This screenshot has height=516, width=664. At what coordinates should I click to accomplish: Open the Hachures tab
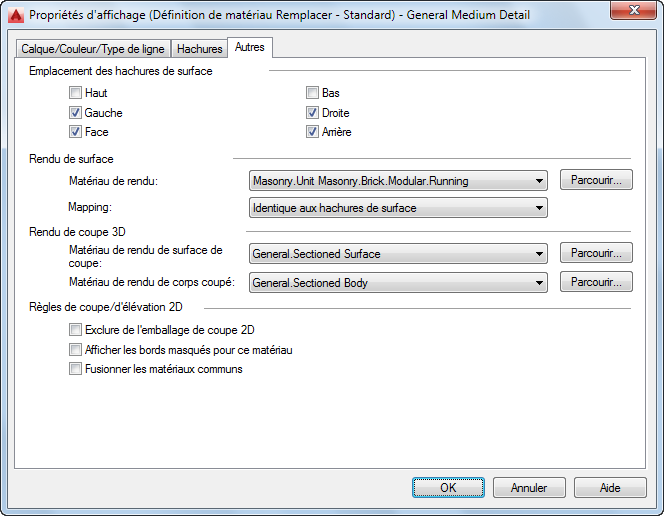click(199, 49)
